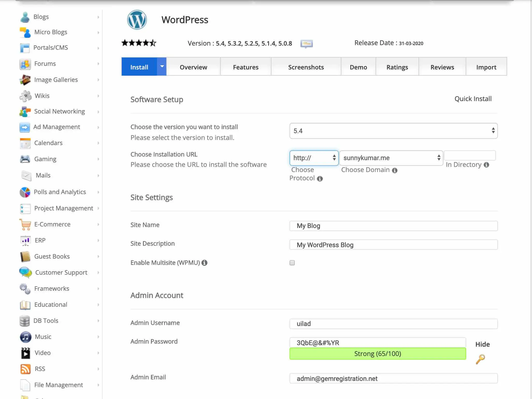Open the sunnykumar.me domain dropdown
Screen dimensions: 532x399
[391, 158]
